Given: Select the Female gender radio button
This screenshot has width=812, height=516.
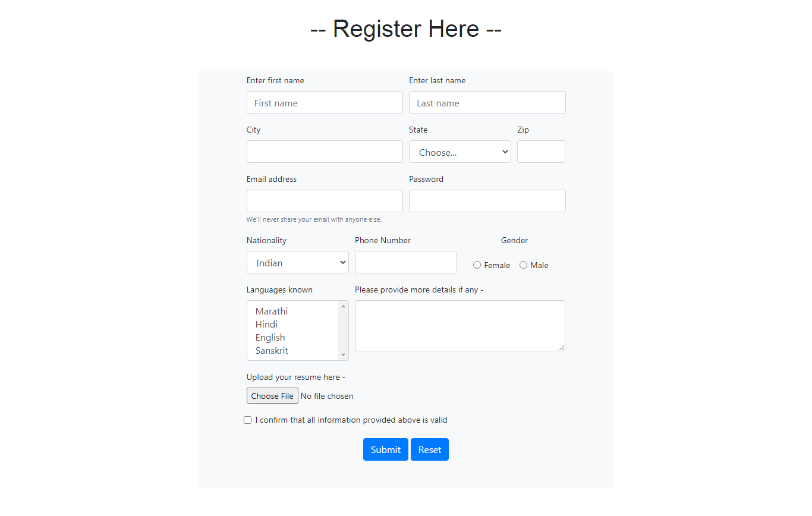Looking at the screenshot, I should coord(477,265).
